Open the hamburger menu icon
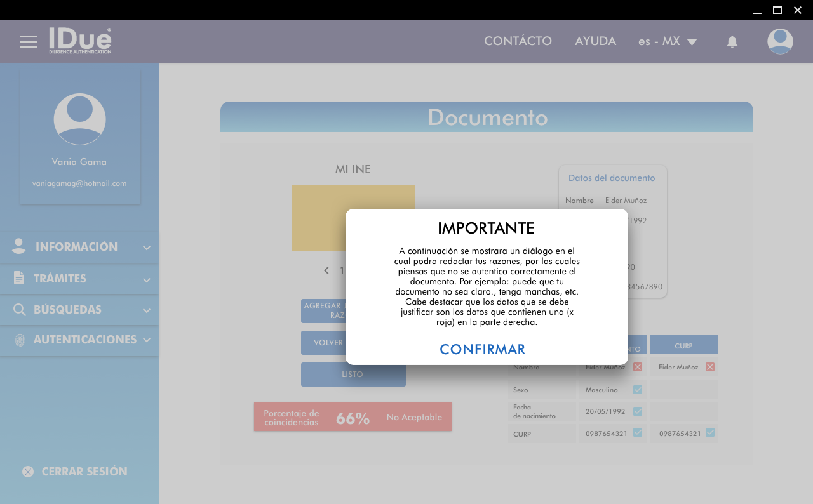Screen dimensions: 813x504 tap(29, 42)
